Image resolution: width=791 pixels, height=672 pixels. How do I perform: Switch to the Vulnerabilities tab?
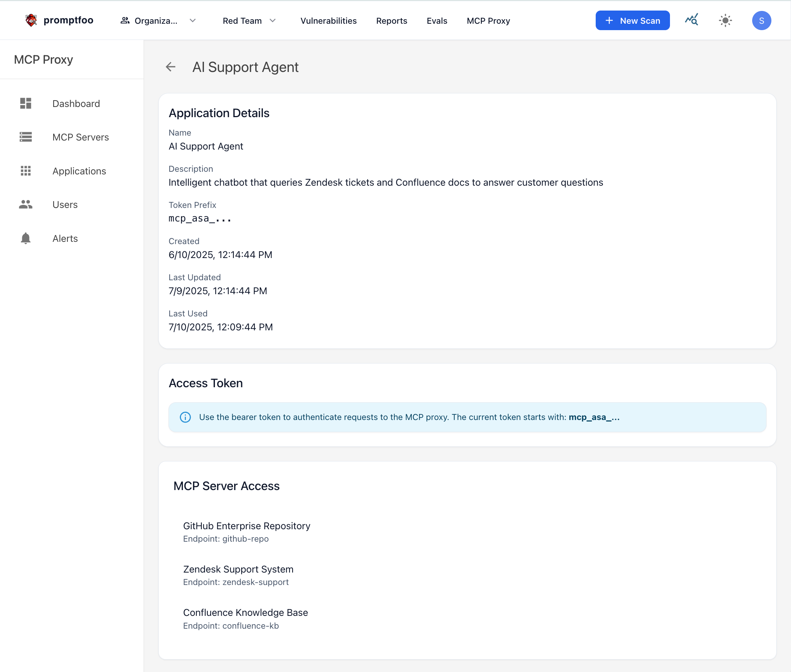click(328, 21)
